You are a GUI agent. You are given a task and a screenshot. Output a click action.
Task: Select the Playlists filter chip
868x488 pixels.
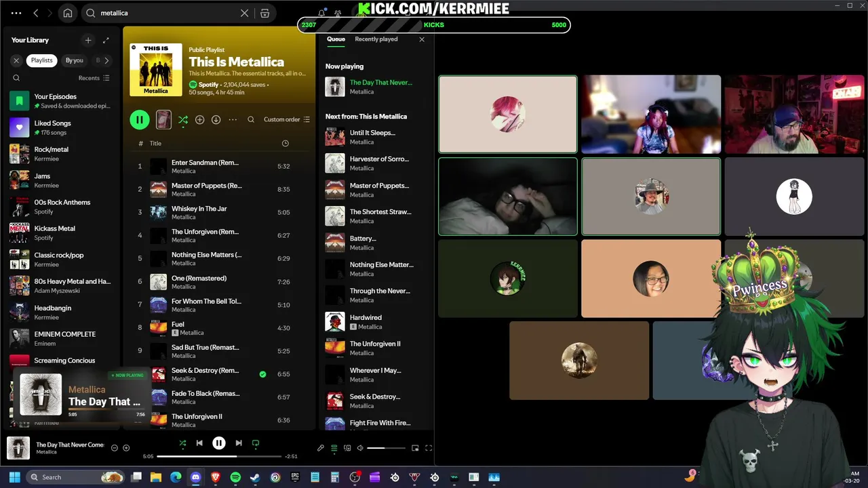(x=41, y=60)
